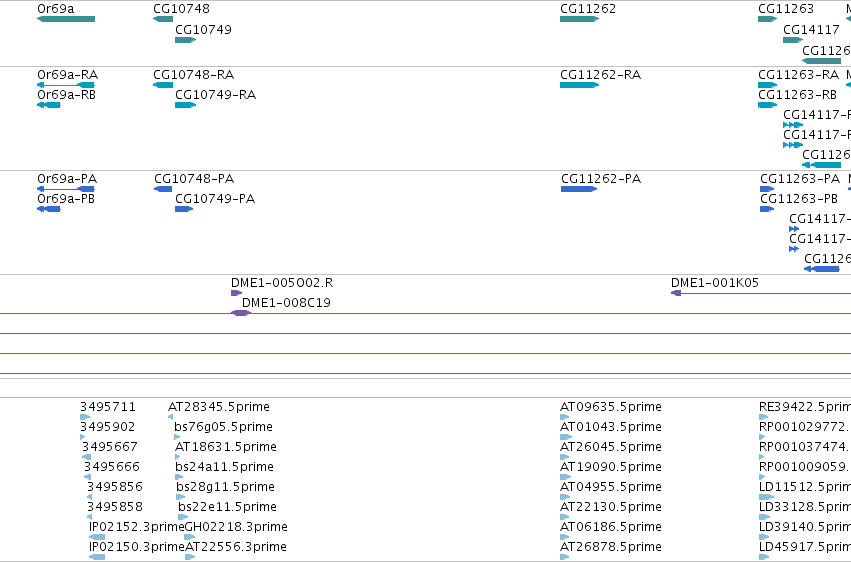Select the AT01043.5prime EST glyph
The height and width of the screenshot is (562, 851).
tap(566, 437)
